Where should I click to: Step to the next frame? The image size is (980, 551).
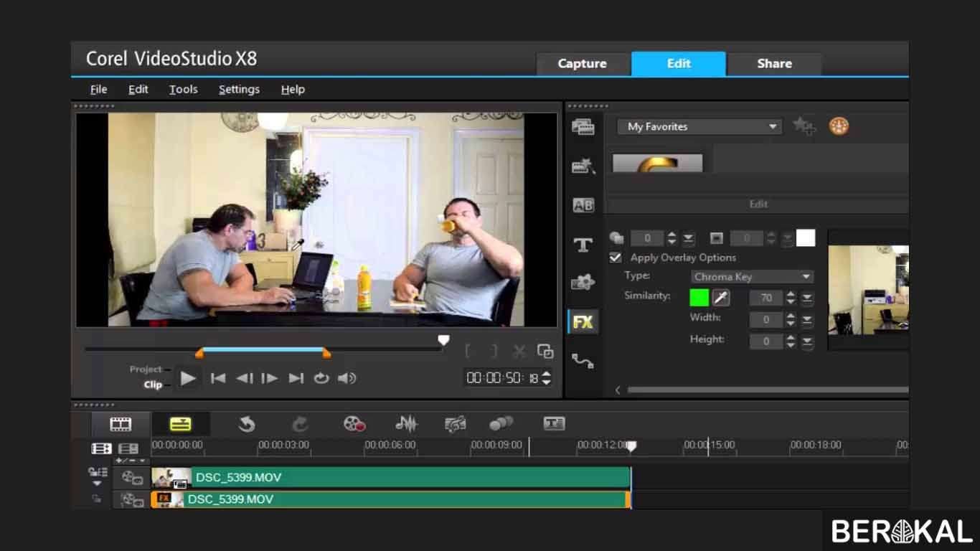[x=270, y=378]
